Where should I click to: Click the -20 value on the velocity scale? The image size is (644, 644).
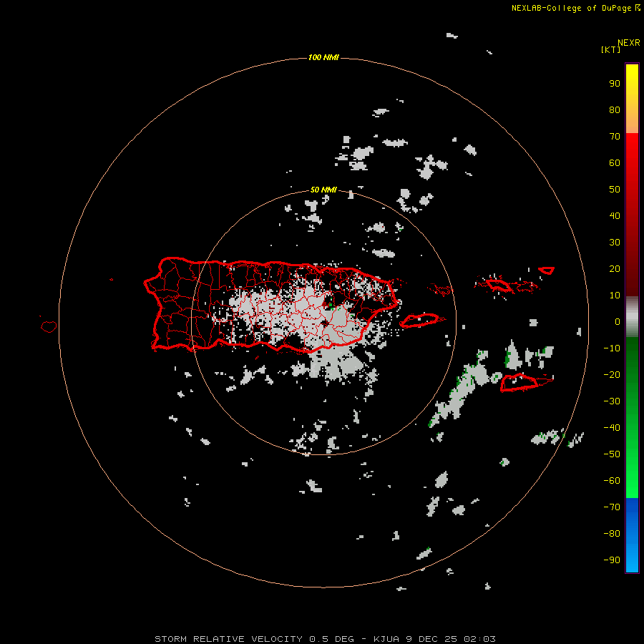[612, 374]
